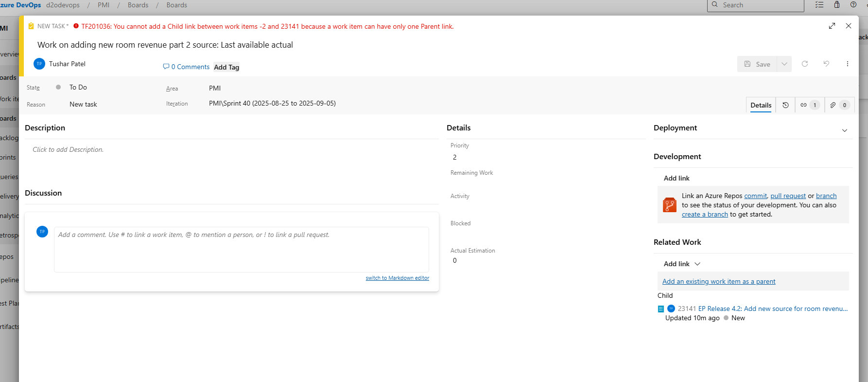Toggle full screen expand icon
This screenshot has width=868, height=382.
(832, 26)
